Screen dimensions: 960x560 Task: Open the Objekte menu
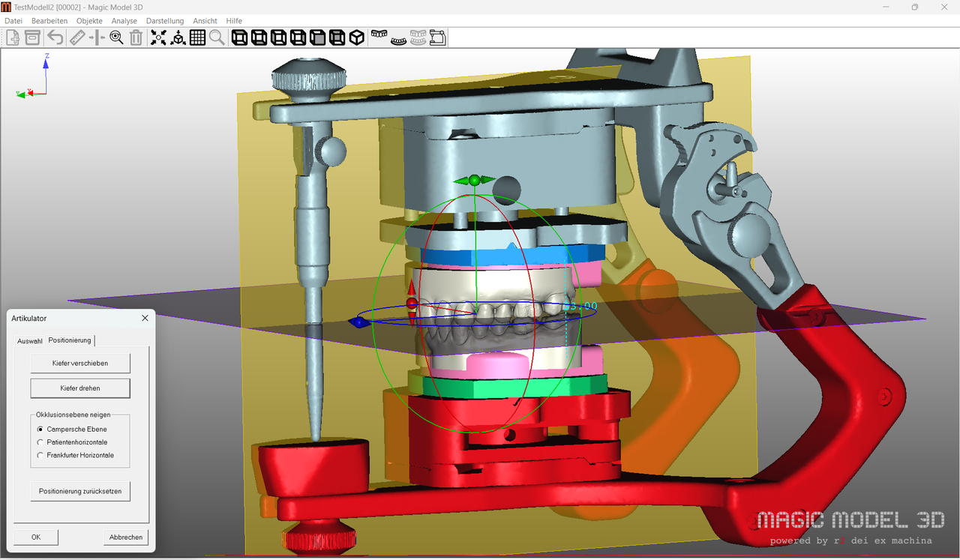[89, 21]
